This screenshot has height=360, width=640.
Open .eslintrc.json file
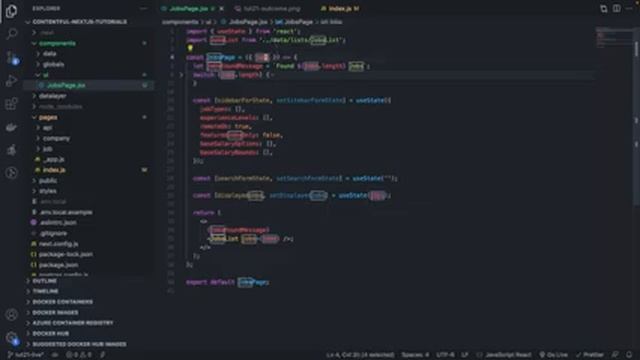click(58, 223)
